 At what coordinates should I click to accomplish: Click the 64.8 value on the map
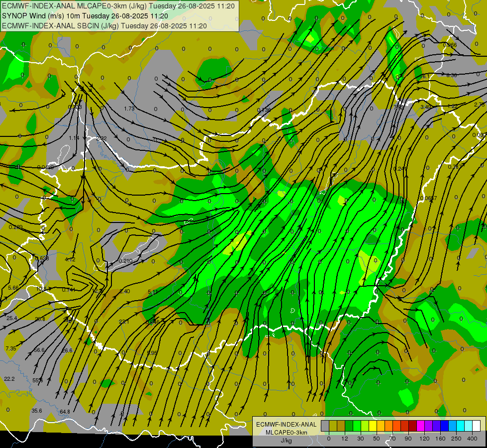65,412
